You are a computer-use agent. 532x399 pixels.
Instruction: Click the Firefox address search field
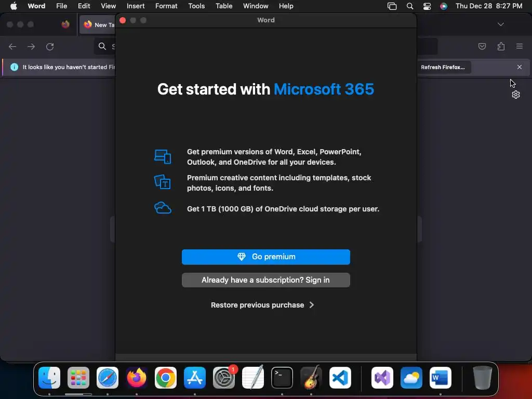click(x=104, y=46)
